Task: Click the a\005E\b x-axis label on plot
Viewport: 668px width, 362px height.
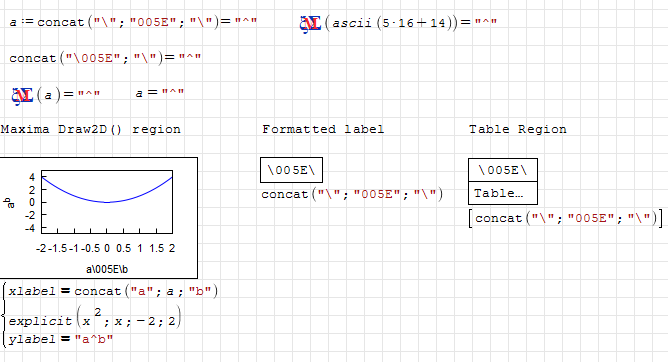Action: coord(107,269)
